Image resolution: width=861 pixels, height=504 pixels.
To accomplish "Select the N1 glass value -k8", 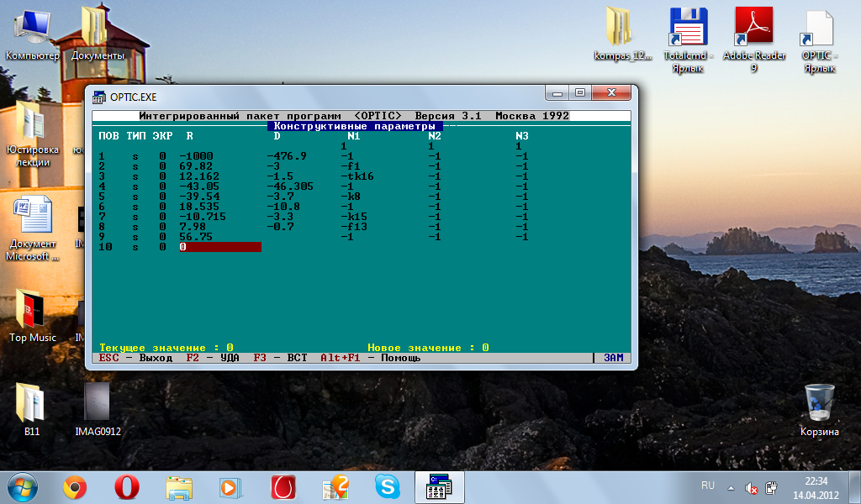I will [x=351, y=197].
